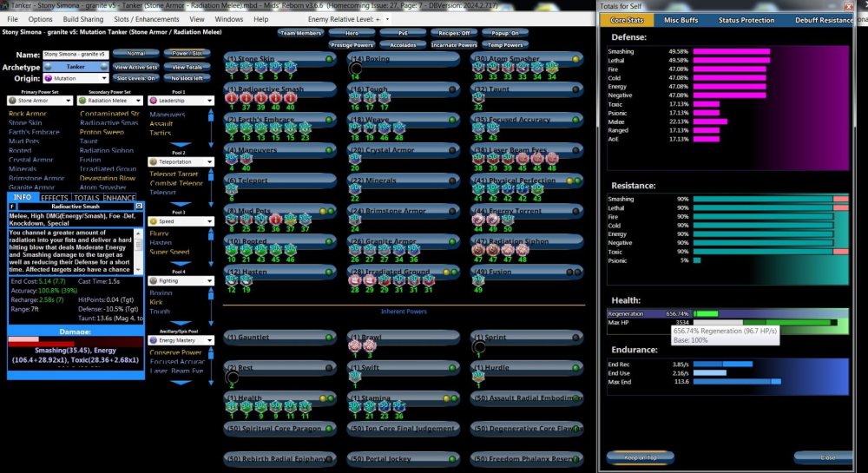The image size is (868, 473).
Task: Click the enhancement slot under Teleport power
Action: tap(232, 190)
